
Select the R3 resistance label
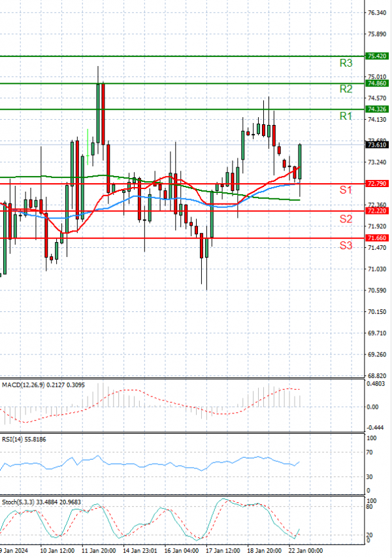click(346, 63)
